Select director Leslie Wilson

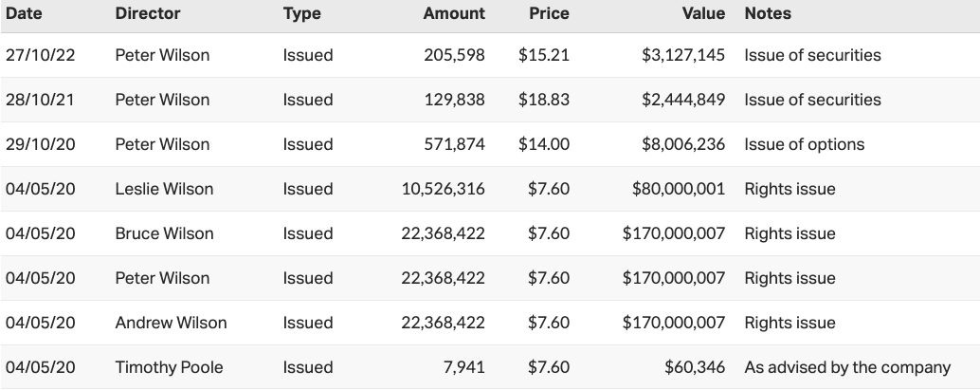(164, 189)
